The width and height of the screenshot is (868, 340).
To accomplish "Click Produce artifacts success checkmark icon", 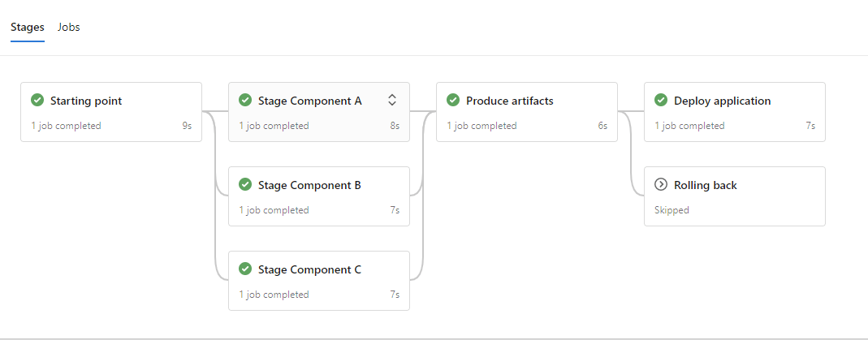I will tap(452, 101).
